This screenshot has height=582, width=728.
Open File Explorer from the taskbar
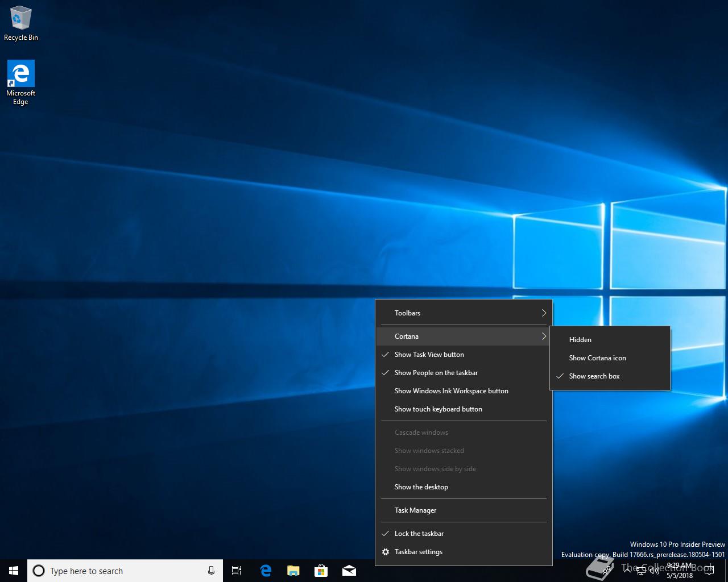[x=293, y=571]
